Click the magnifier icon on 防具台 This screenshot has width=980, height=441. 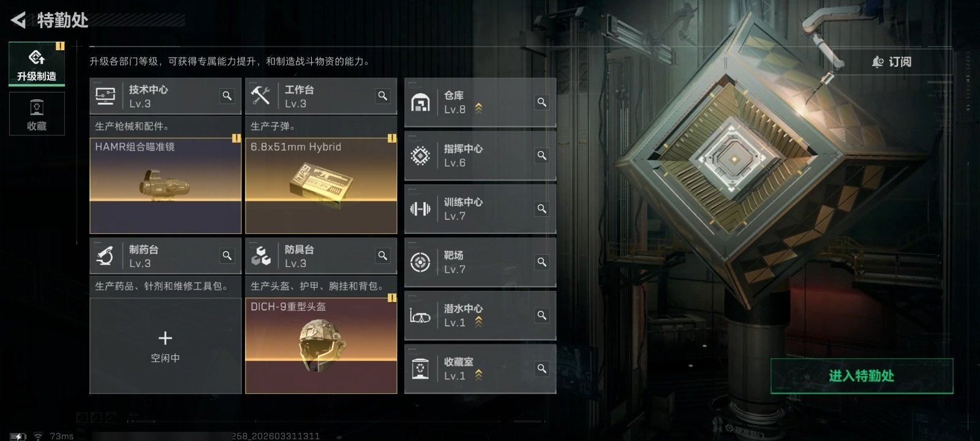tap(383, 255)
